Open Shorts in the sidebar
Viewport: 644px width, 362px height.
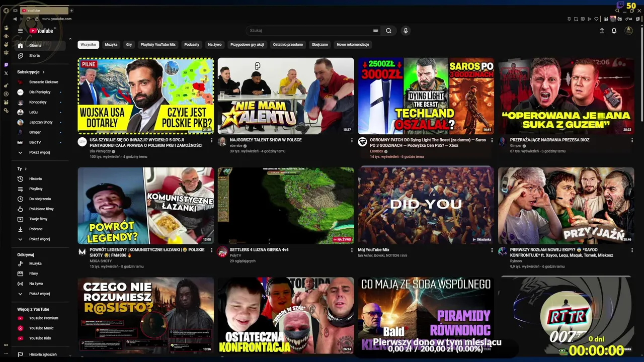click(x=39, y=56)
